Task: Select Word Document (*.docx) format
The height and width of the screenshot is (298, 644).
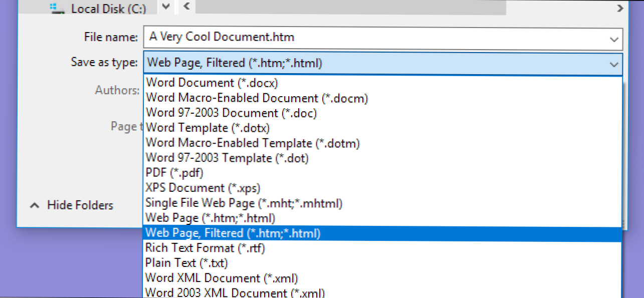Action: (x=210, y=83)
